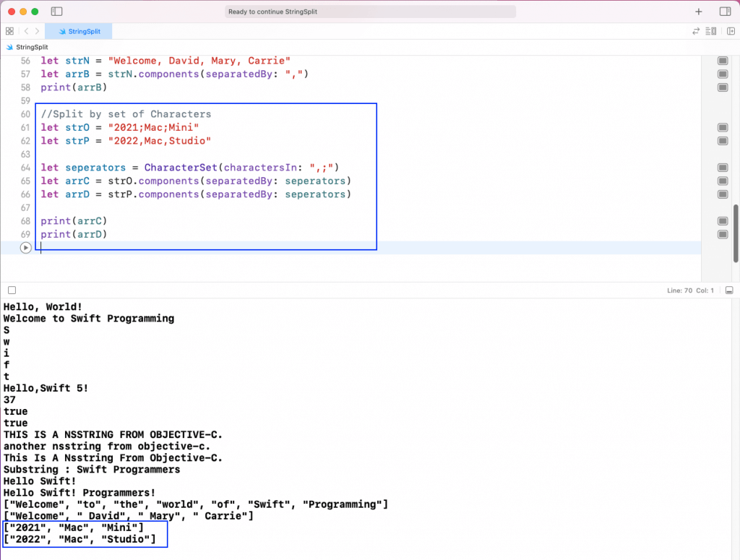
Task: Run the playground with the play button
Action: 26,248
